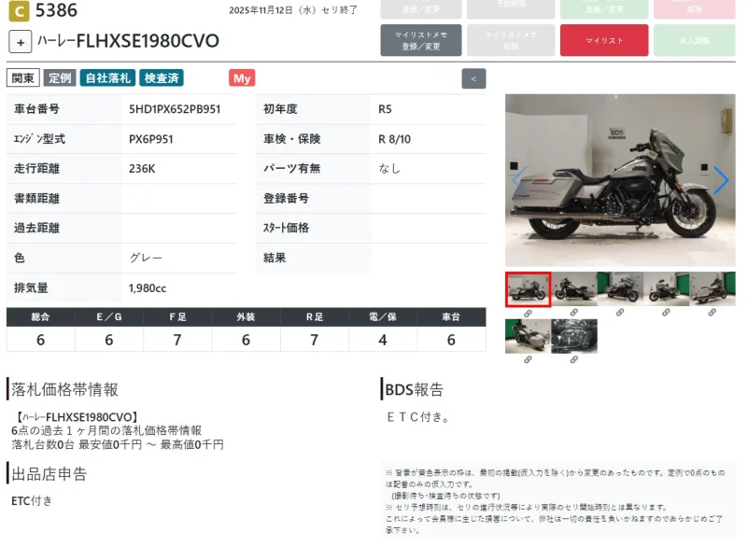Viewport: 747px width, 560px height.
Task: Click the BDS報告 heading
Action: pyautogui.click(x=414, y=389)
